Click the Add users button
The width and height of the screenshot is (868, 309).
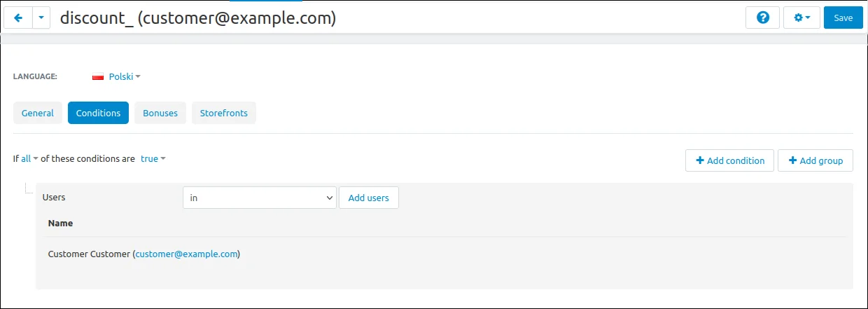point(369,198)
